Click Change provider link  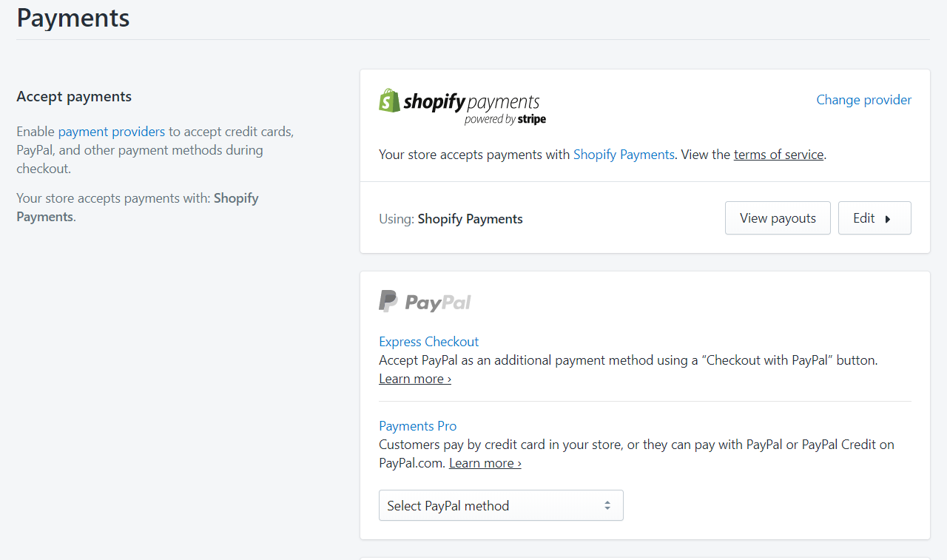click(864, 100)
